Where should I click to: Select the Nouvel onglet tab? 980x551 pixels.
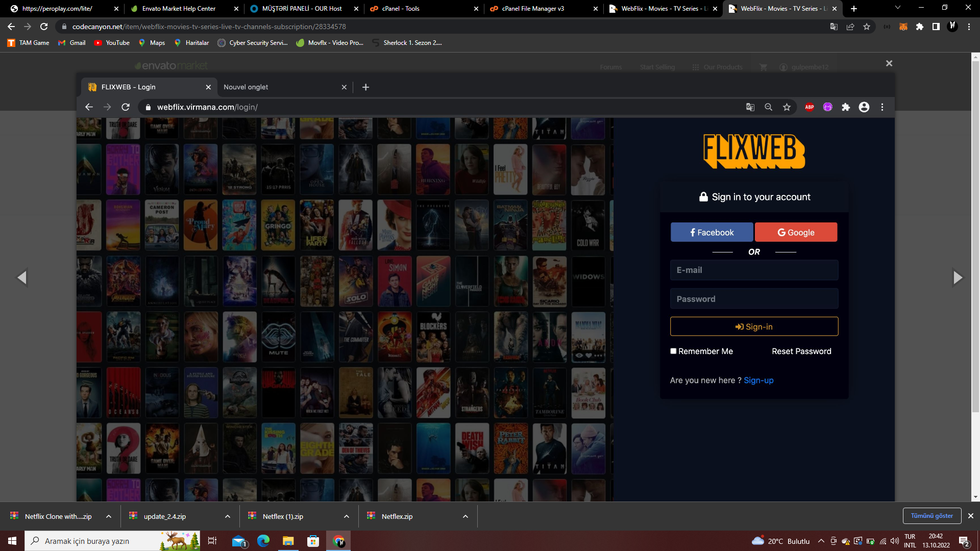point(284,87)
